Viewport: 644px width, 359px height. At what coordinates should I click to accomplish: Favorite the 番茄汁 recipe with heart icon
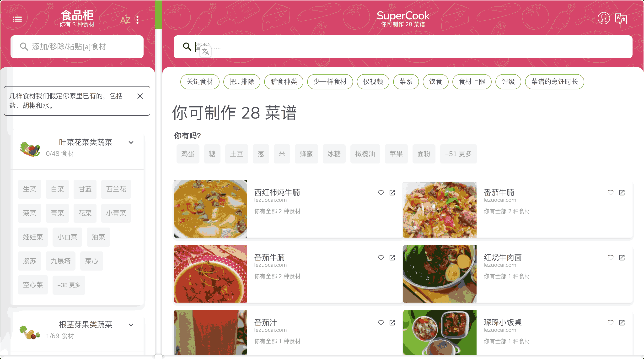[x=381, y=322]
